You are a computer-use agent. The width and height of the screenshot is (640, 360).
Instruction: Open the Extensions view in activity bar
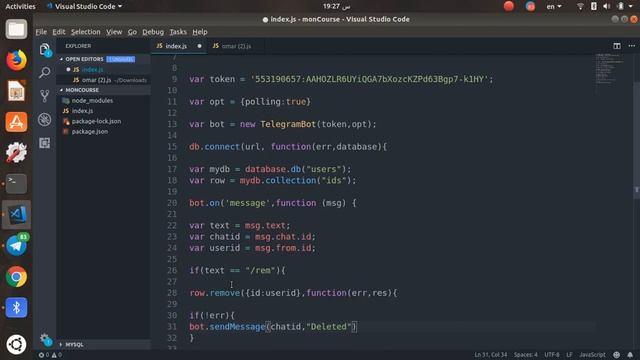coord(44,143)
